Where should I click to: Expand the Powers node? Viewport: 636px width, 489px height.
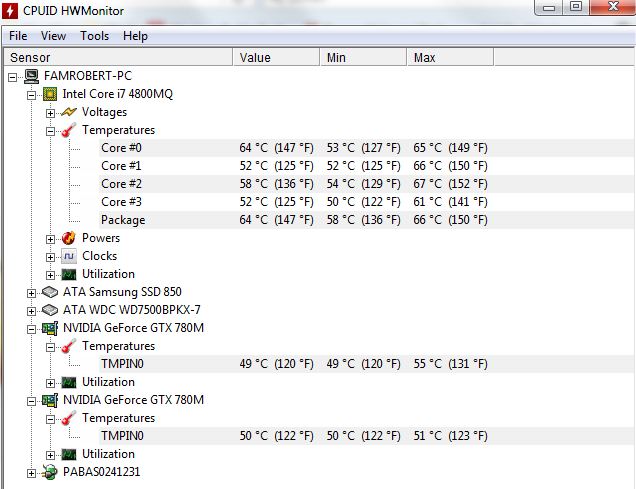[x=50, y=239]
